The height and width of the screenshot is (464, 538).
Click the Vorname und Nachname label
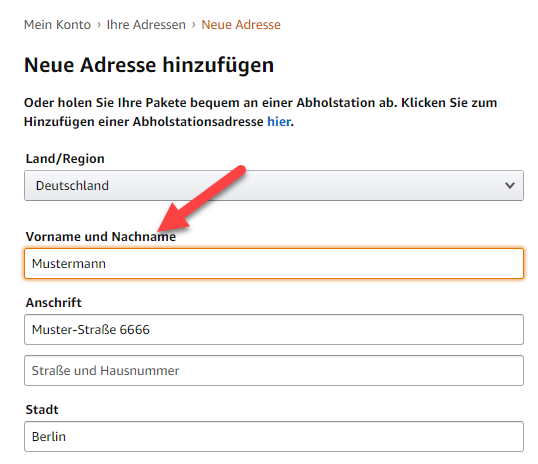pos(101,236)
